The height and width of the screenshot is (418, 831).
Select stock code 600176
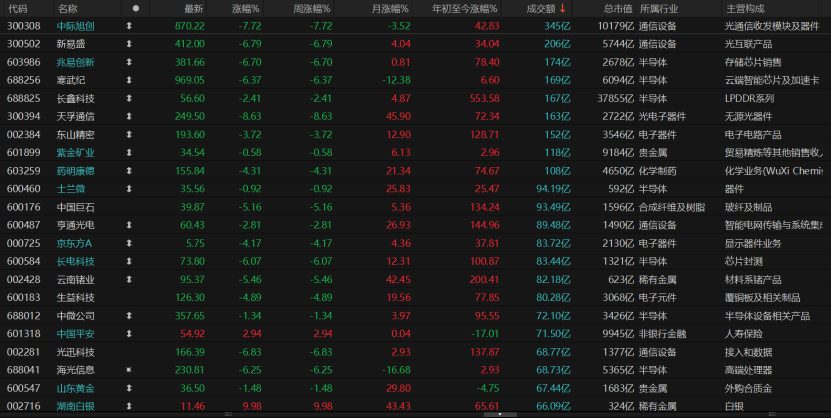(x=23, y=207)
